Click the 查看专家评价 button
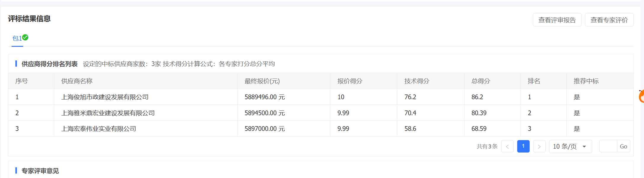644x178 pixels. [x=609, y=20]
